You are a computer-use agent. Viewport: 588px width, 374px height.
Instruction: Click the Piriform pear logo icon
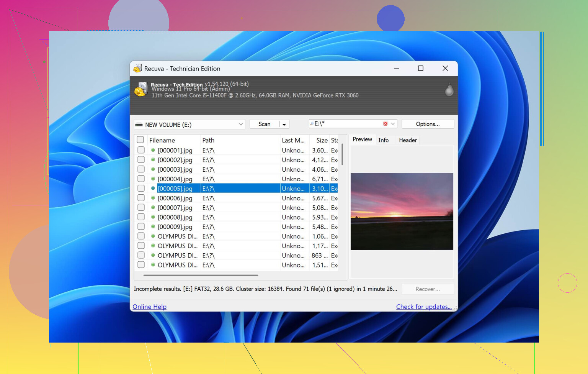pyautogui.click(x=449, y=90)
